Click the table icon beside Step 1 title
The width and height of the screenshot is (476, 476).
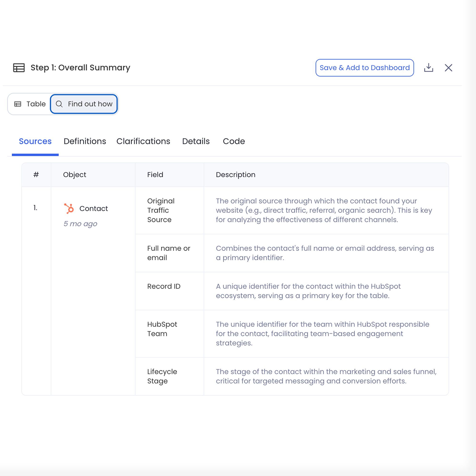tap(19, 68)
